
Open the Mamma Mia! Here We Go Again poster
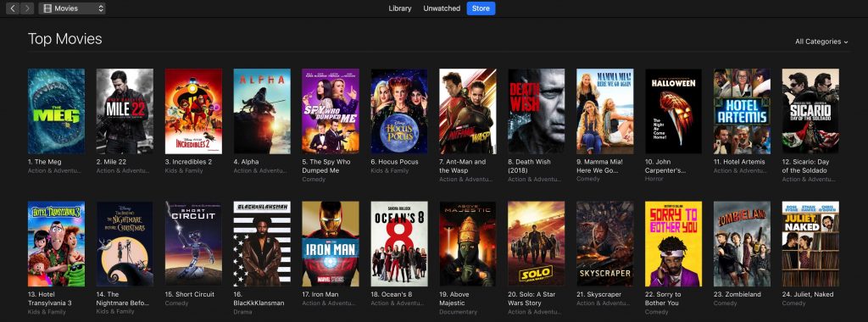coord(605,111)
